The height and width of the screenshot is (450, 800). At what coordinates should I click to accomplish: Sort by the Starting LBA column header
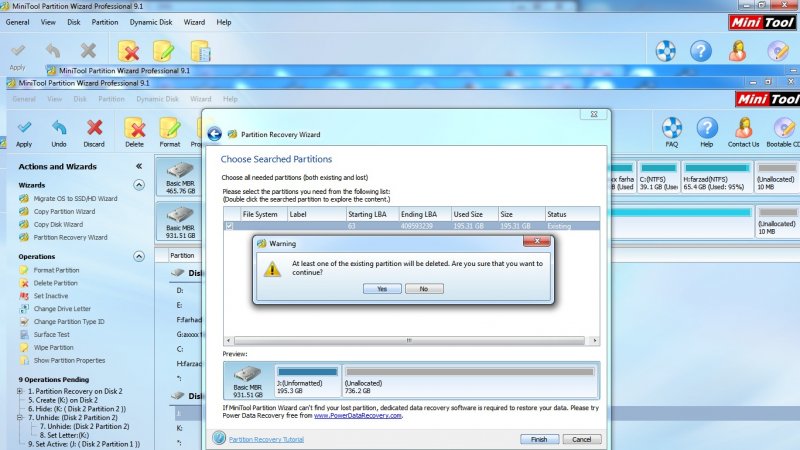pos(372,214)
